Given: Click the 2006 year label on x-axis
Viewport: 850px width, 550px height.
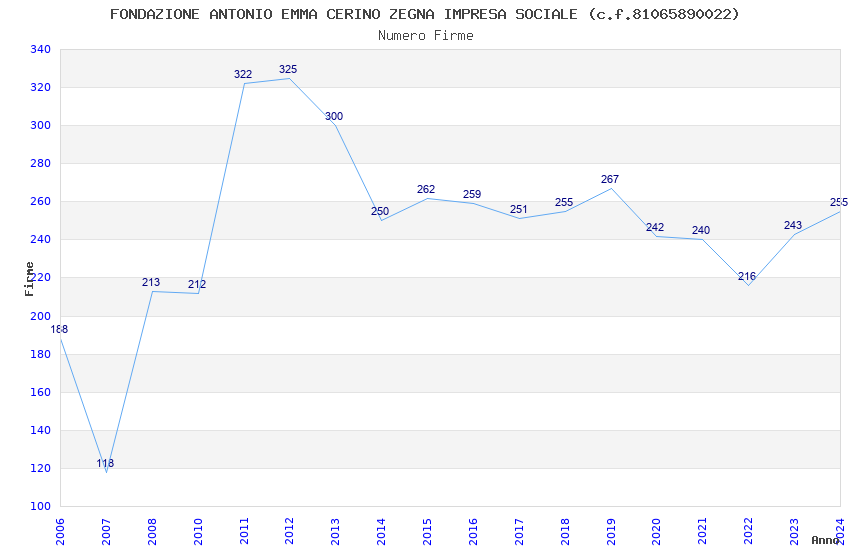Looking at the screenshot, I should (x=60, y=532).
